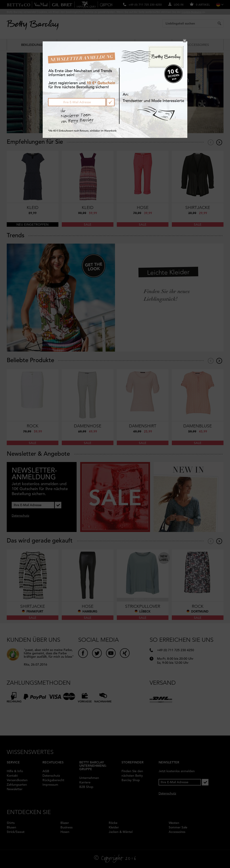Open the Datenschutz link under newsletter box

20,516
